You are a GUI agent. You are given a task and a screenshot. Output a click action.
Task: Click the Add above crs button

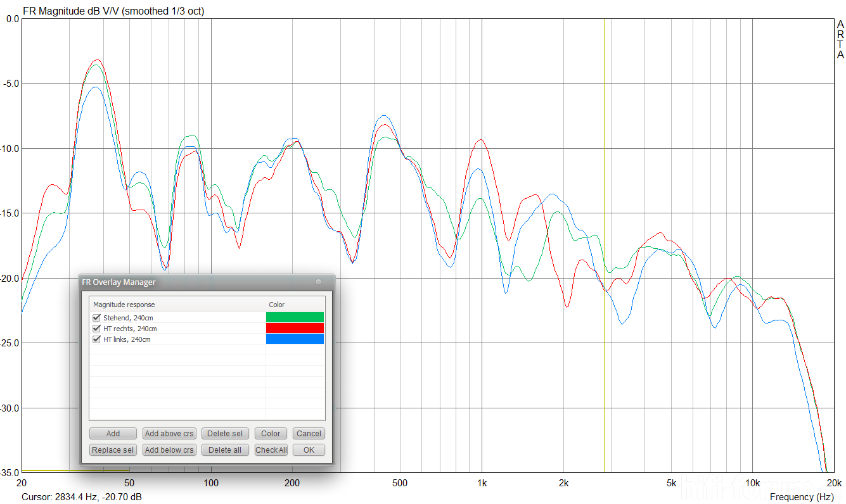pyautogui.click(x=169, y=434)
